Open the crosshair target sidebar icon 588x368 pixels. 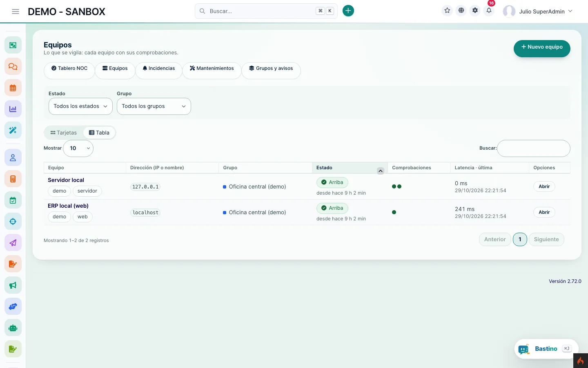click(13, 221)
